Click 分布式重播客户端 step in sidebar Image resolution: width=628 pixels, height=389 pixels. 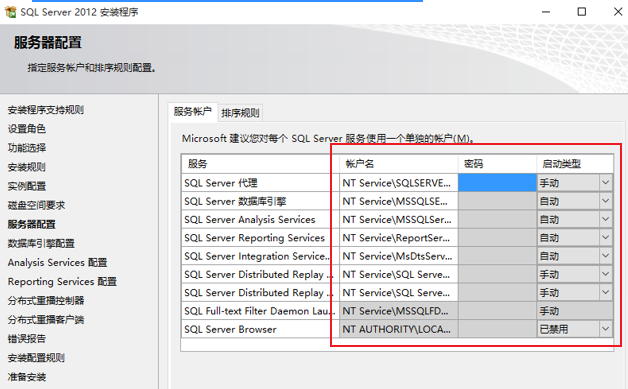46,320
